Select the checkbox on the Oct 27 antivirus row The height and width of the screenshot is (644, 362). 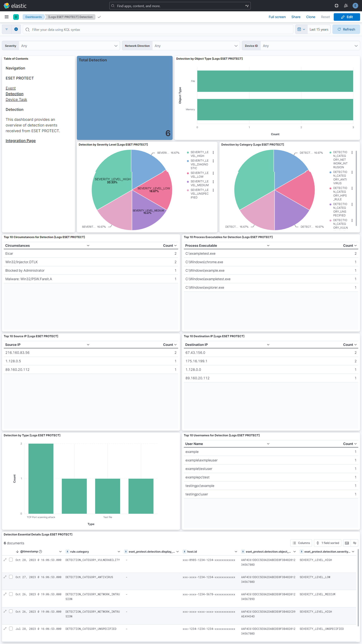tap(11, 577)
